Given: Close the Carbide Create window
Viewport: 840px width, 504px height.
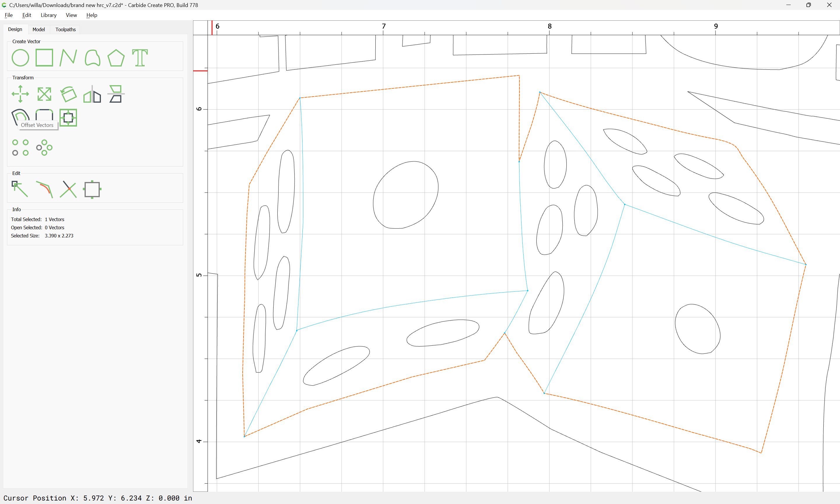Looking at the screenshot, I should [x=829, y=5].
